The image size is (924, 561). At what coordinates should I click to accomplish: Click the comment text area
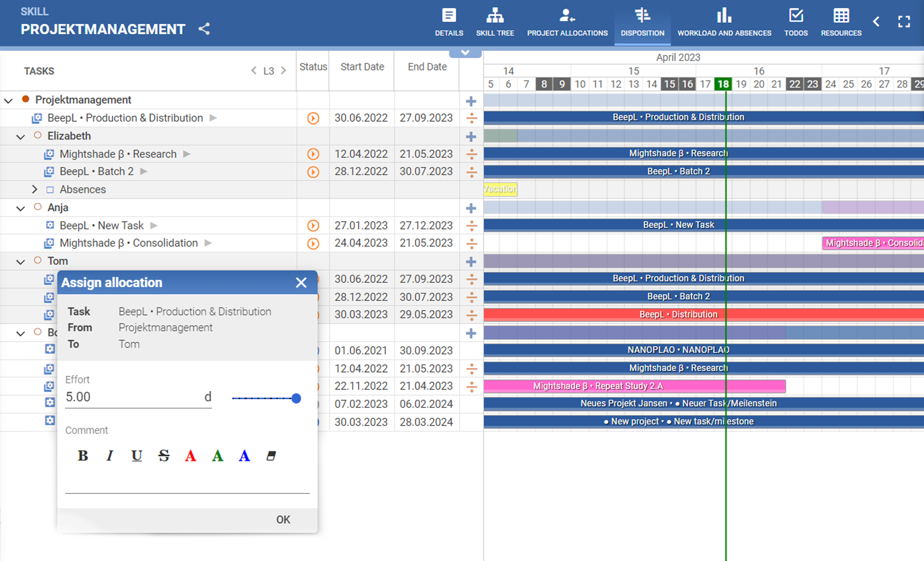click(187, 481)
